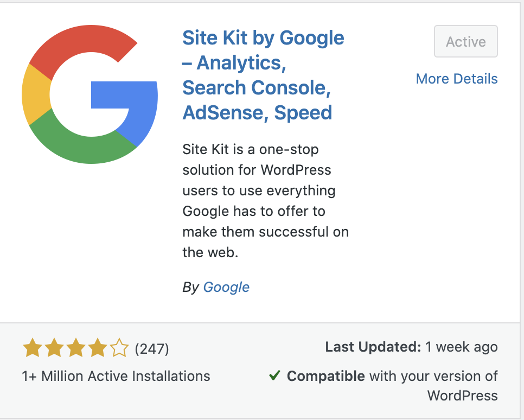This screenshot has height=420, width=524.
Task: Click the Active plugin status button
Action: click(x=465, y=41)
